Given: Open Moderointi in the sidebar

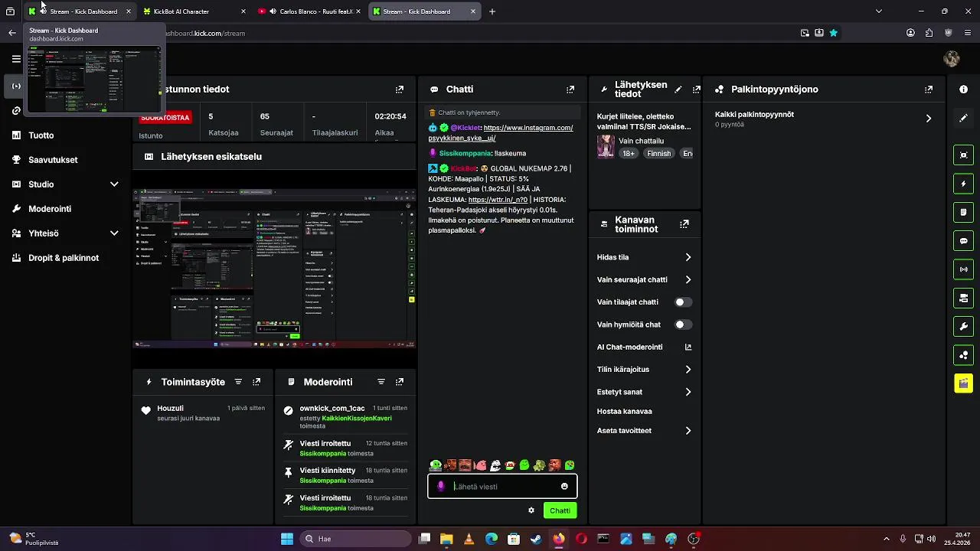Looking at the screenshot, I should [50, 209].
